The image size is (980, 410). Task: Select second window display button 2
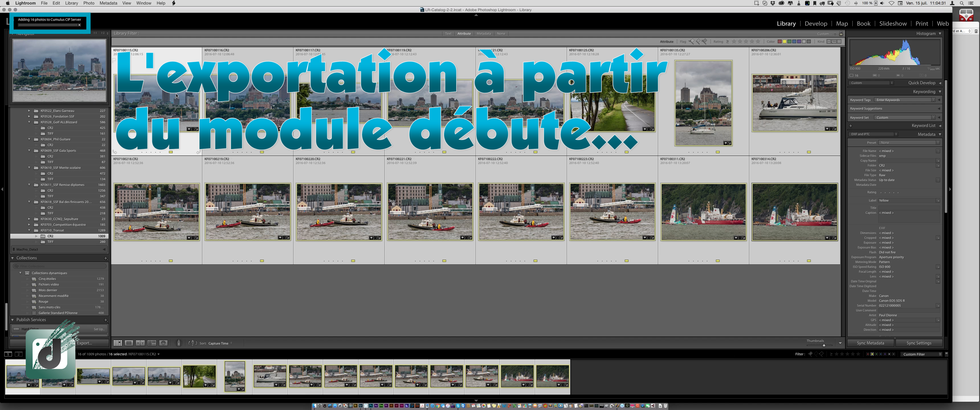19,354
